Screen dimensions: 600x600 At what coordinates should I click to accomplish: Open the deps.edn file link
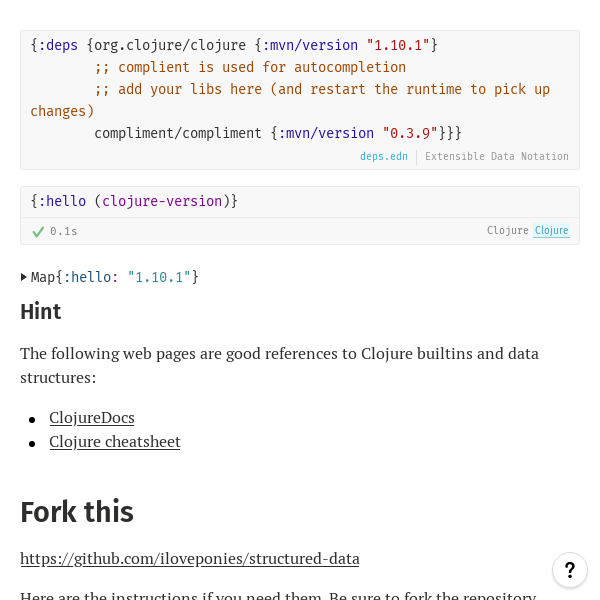click(x=384, y=156)
